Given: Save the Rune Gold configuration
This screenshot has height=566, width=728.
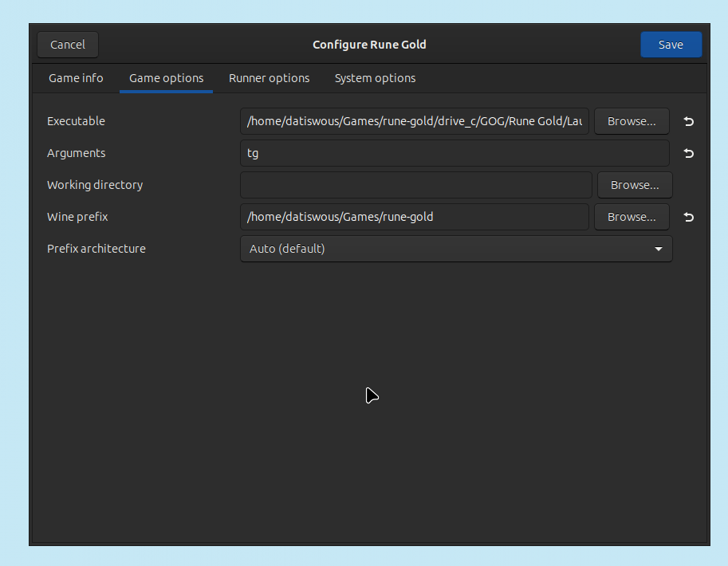Looking at the screenshot, I should pyautogui.click(x=670, y=45).
